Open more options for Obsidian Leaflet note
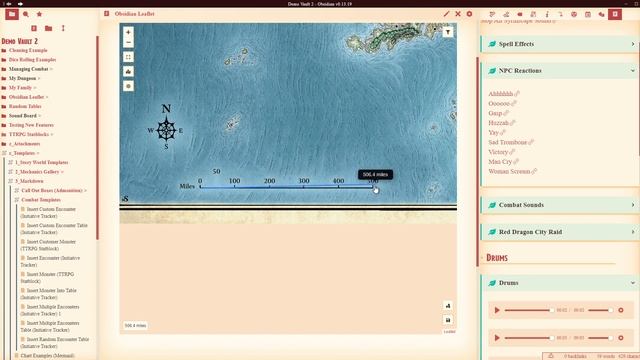The width and height of the screenshot is (640, 360). tap(469, 14)
